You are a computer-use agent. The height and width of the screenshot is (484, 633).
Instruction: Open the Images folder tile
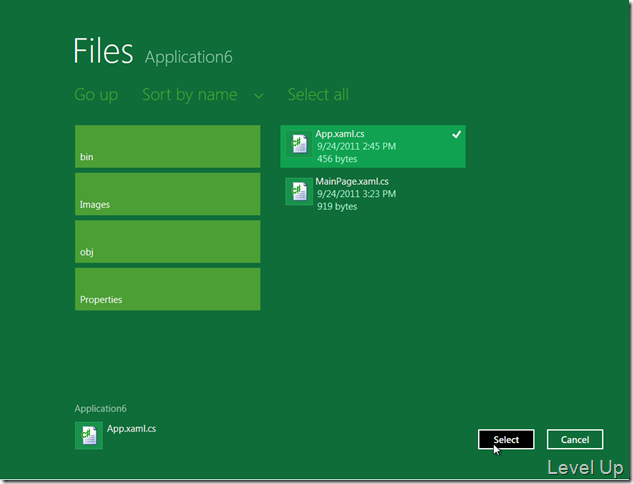pyautogui.click(x=168, y=194)
